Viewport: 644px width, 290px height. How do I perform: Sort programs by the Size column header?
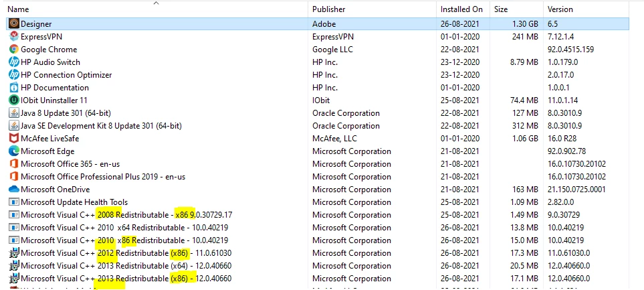(501, 9)
